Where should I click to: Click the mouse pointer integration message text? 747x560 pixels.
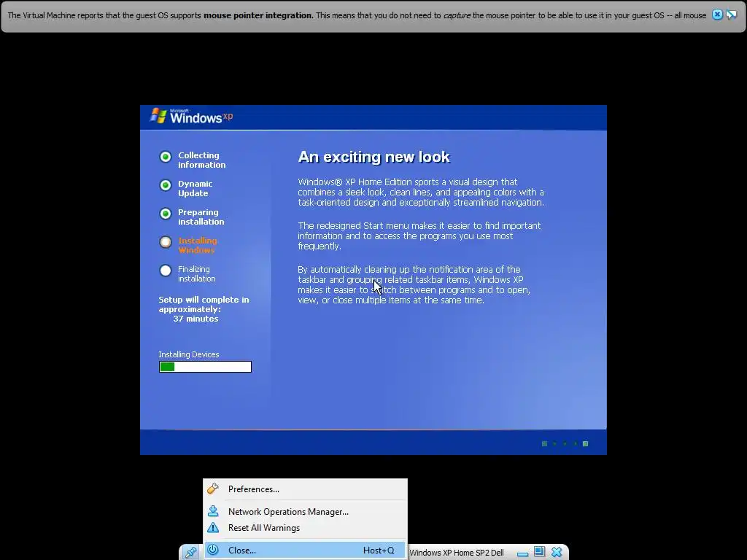(x=357, y=15)
